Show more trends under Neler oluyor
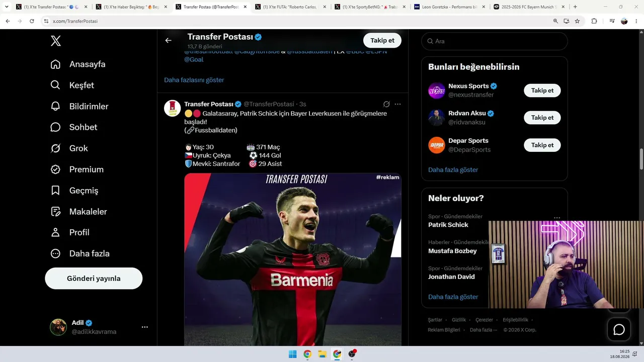 453,297
